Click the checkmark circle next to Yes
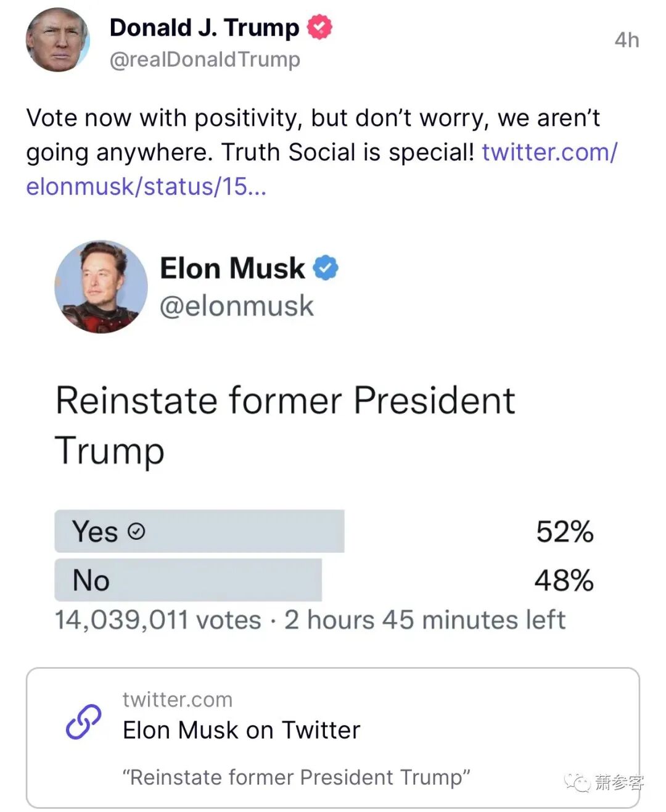 pyautogui.click(x=136, y=531)
